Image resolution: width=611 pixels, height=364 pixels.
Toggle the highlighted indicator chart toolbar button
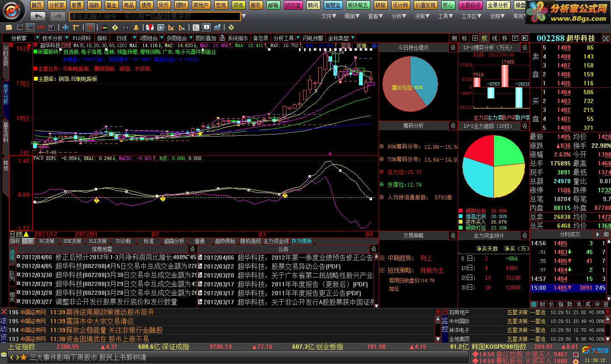30,27
